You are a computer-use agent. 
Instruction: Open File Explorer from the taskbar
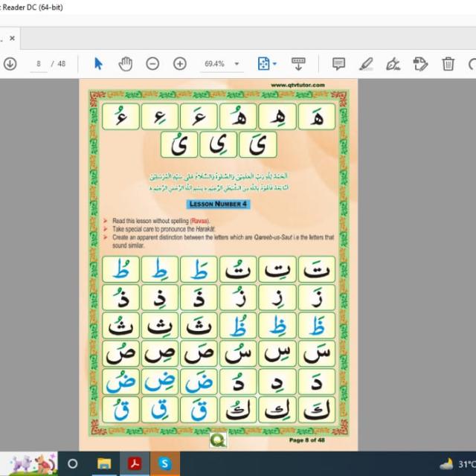pyautogui.click(x=104, y=464)
